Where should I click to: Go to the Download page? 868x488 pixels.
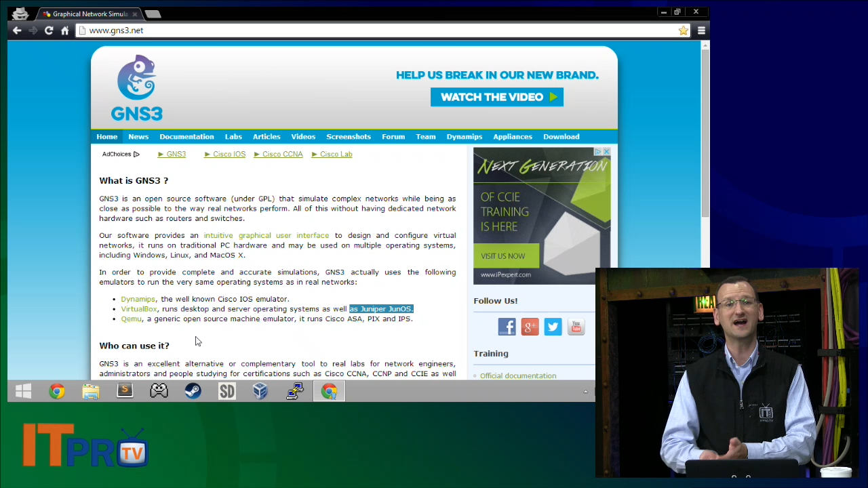click(x=561, y=137)
